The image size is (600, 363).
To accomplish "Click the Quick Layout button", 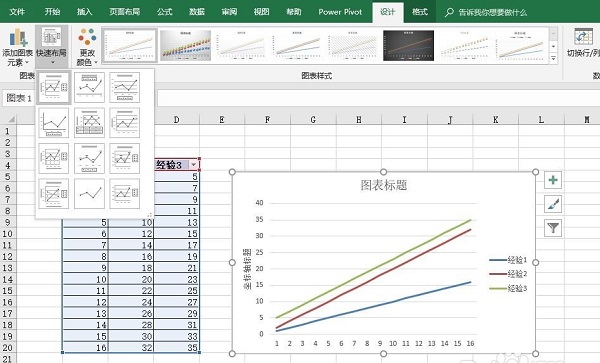I will (x=52, y=47).
